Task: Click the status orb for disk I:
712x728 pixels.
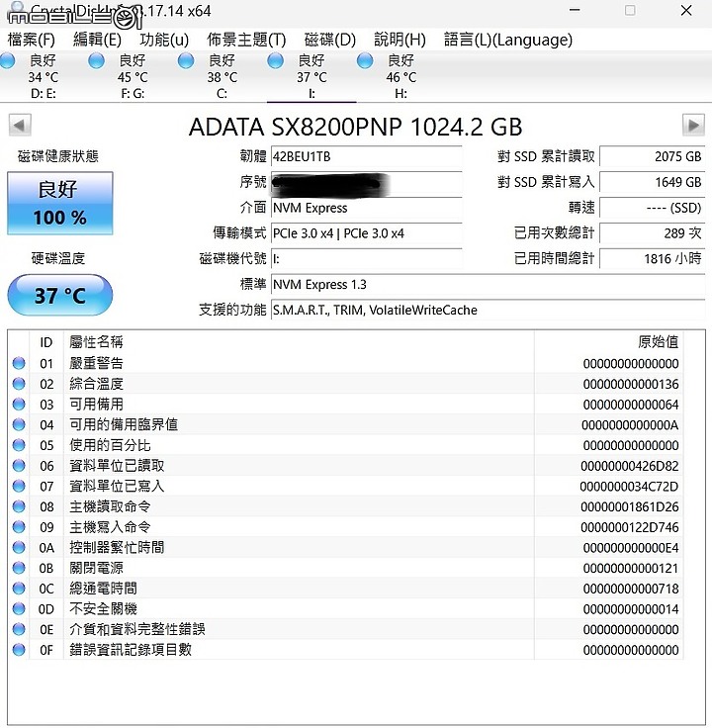Action: [x=275, y=60]
